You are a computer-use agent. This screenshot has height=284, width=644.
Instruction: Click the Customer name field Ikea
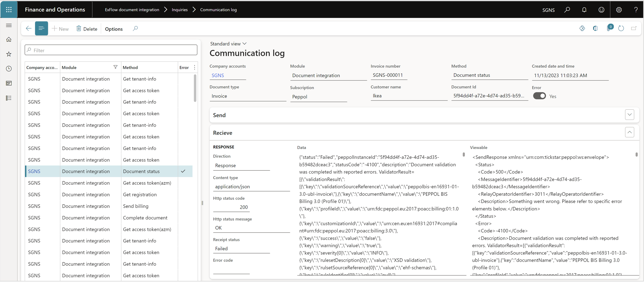(x=409, y=96)
